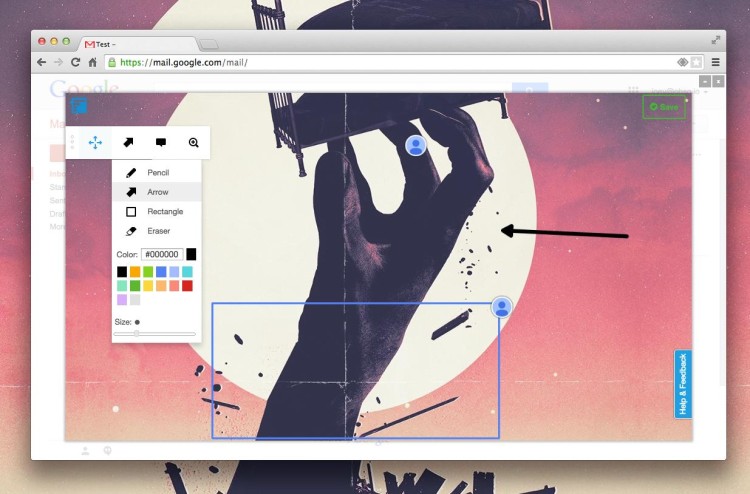Reload the current page
Image resolution: width=750 pixels, height=494 pixels.
click(x=75, y=62)
